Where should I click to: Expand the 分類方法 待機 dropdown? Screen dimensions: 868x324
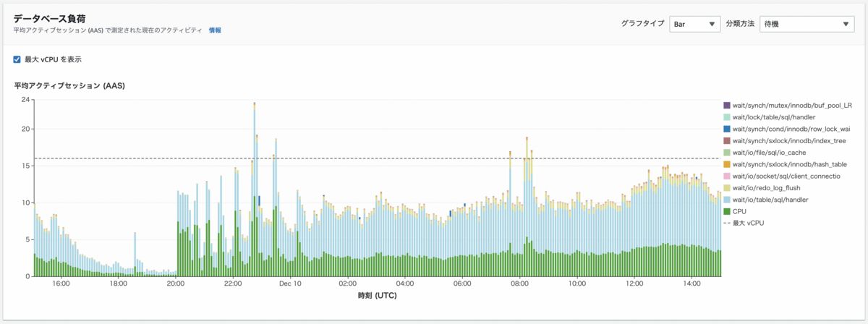[808, 24]
